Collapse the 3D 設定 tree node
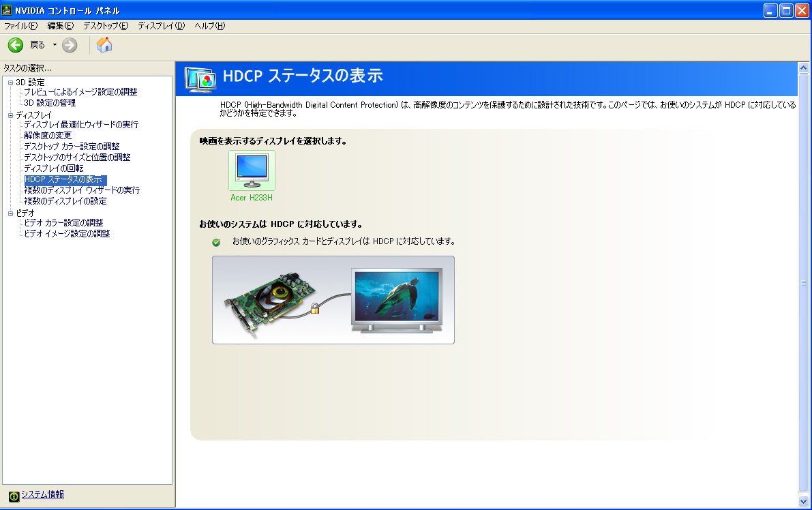The image size is (812, 510). point(10,83)
